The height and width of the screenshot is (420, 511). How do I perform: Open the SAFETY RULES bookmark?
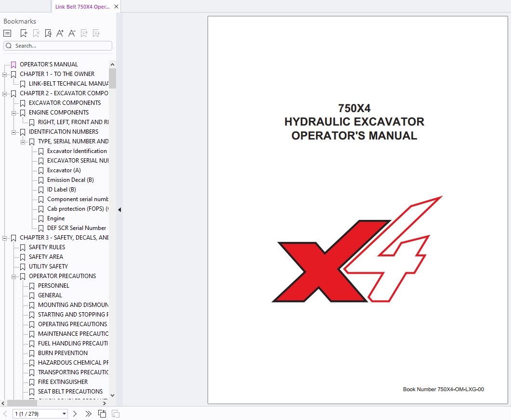(x=47, y=247)
